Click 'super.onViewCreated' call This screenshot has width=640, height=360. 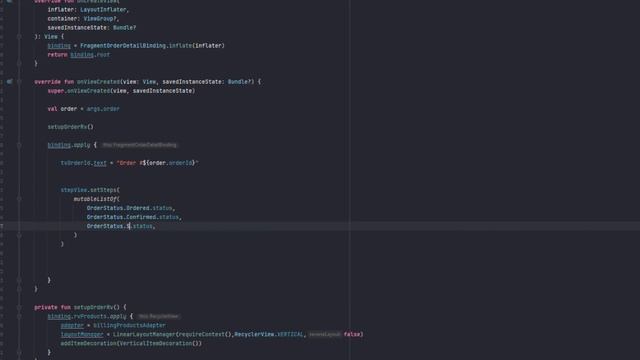79,91
